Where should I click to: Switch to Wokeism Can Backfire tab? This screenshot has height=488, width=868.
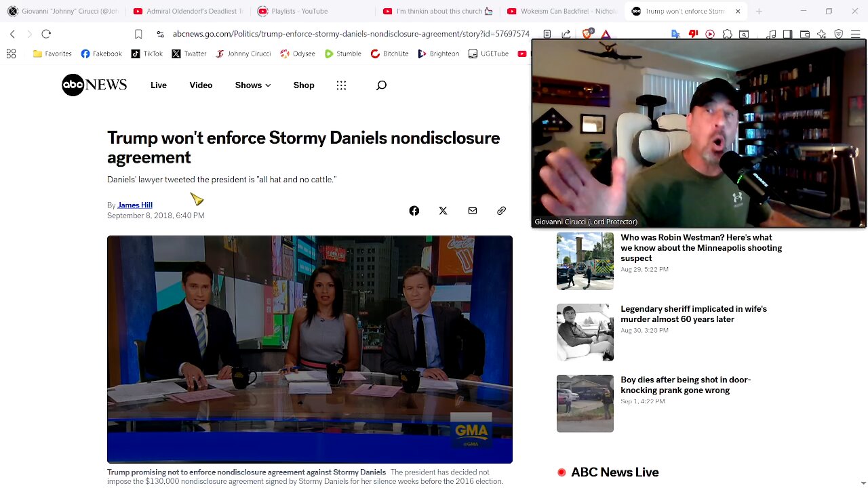pos(562,11)
